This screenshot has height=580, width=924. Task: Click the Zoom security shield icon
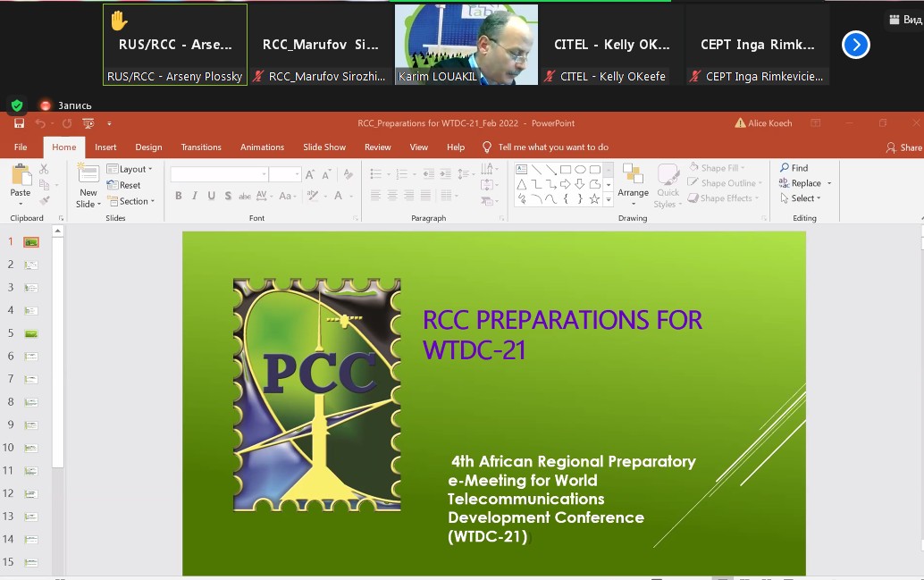(17, 105)
